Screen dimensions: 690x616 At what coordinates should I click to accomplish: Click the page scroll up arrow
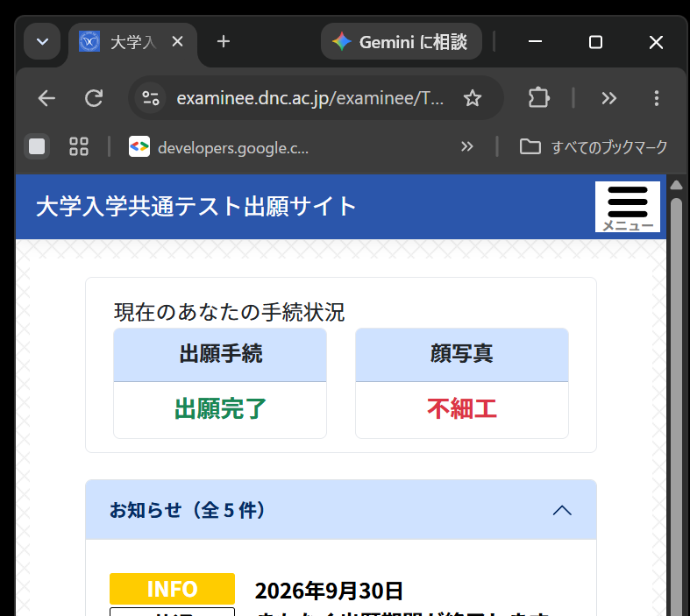point(676,185)
